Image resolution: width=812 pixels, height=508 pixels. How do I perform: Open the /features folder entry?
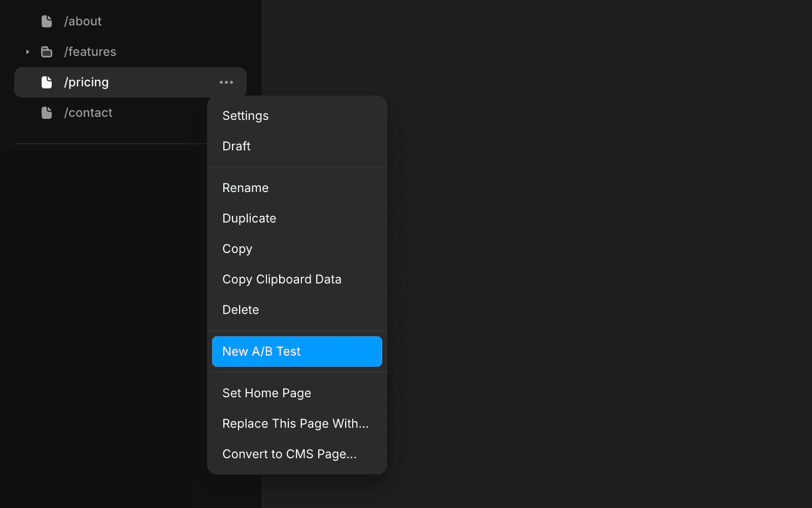point(90,52)
